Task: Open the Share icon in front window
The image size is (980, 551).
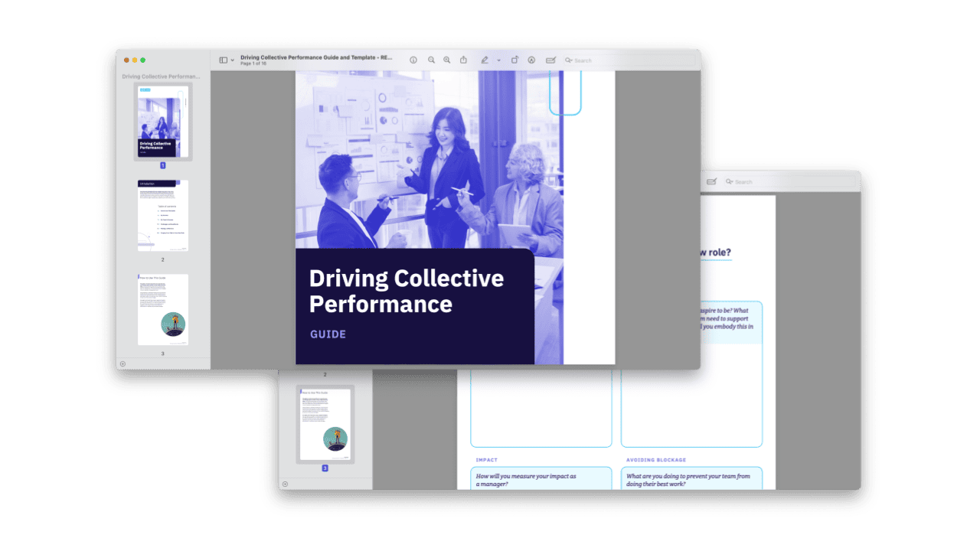Action: point(463,60)
